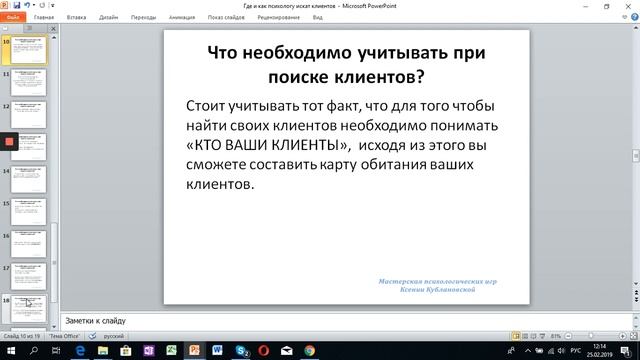Screen dimensions: 640x360
Task: Open Opera browser from taskbar
Action: (264, 351)
